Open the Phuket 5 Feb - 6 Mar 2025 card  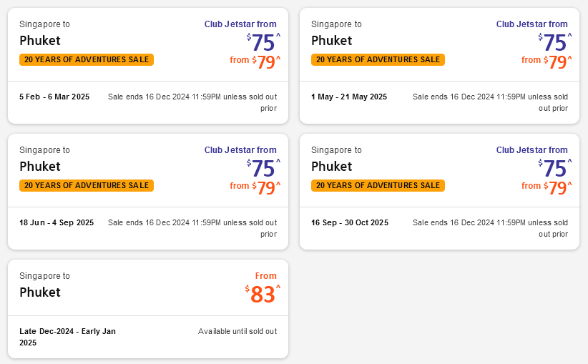tap(39, 40)
